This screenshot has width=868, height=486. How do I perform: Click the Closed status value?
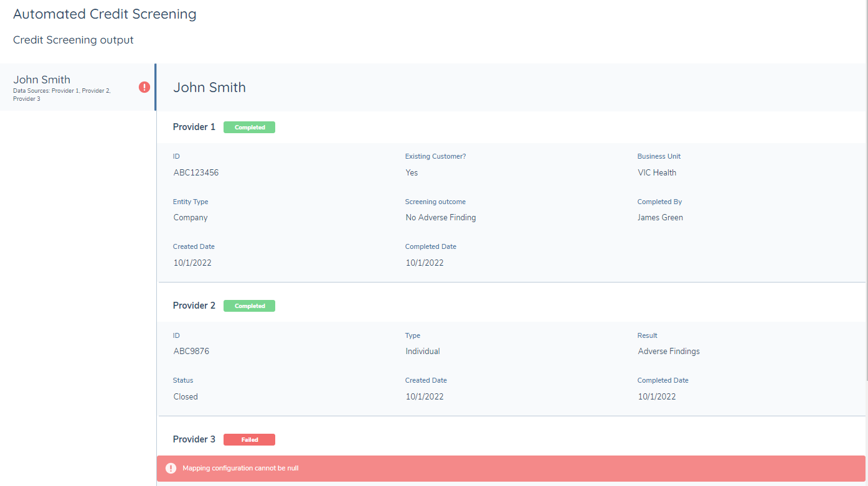pos(186,397)
